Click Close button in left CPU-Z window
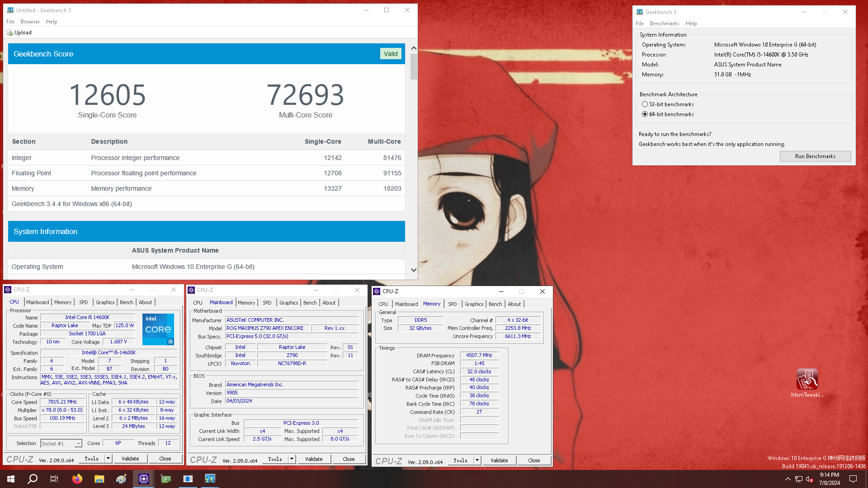The height and width of the screenshot is (488, 868). point(165,459)
